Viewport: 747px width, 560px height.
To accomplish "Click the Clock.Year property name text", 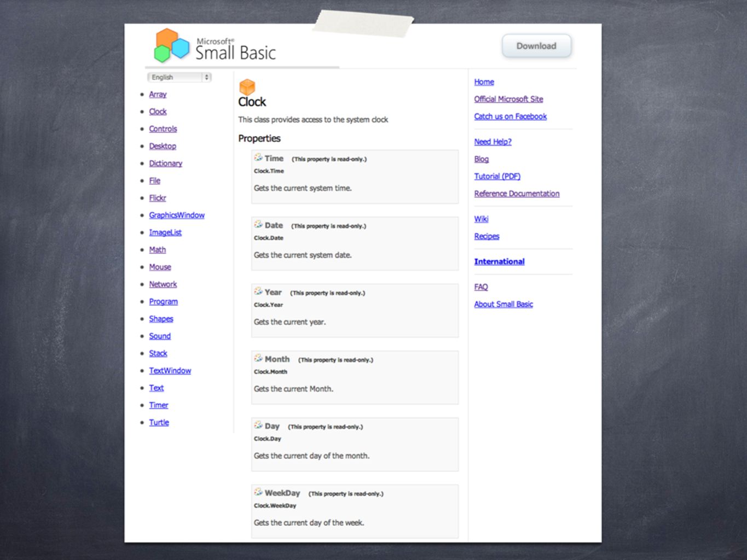I will tap(268, 305).
